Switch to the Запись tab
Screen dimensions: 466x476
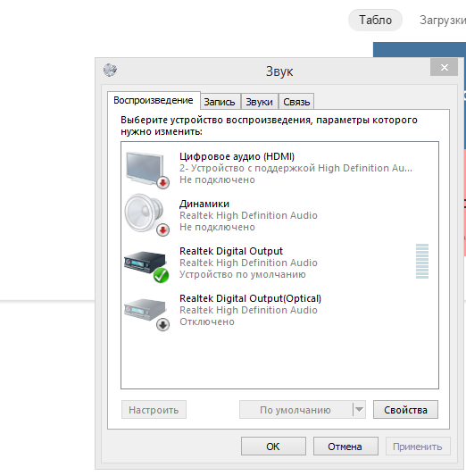pyautogui.click(x=220, y=102)
